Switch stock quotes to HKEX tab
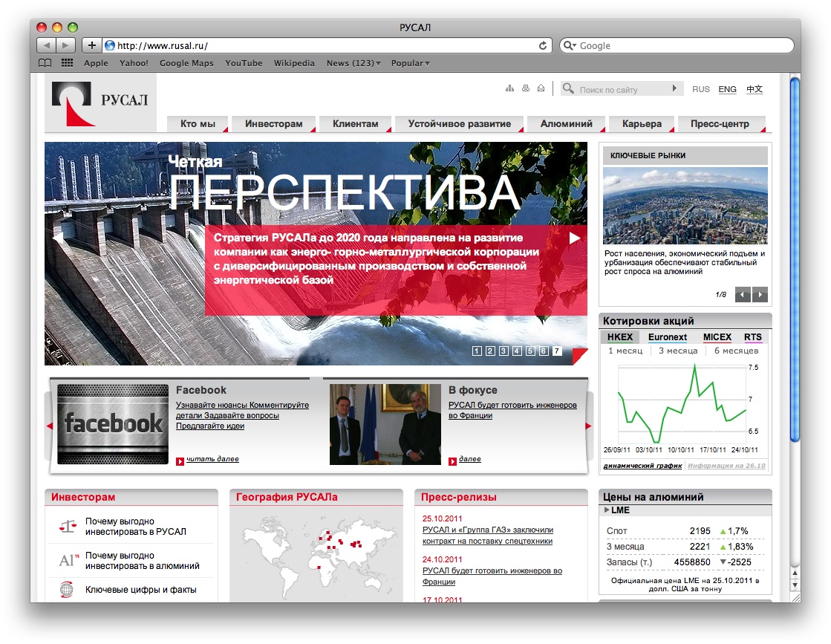Image resolution: width=831 pixels, height=644 pixels. tap(619, 336)
